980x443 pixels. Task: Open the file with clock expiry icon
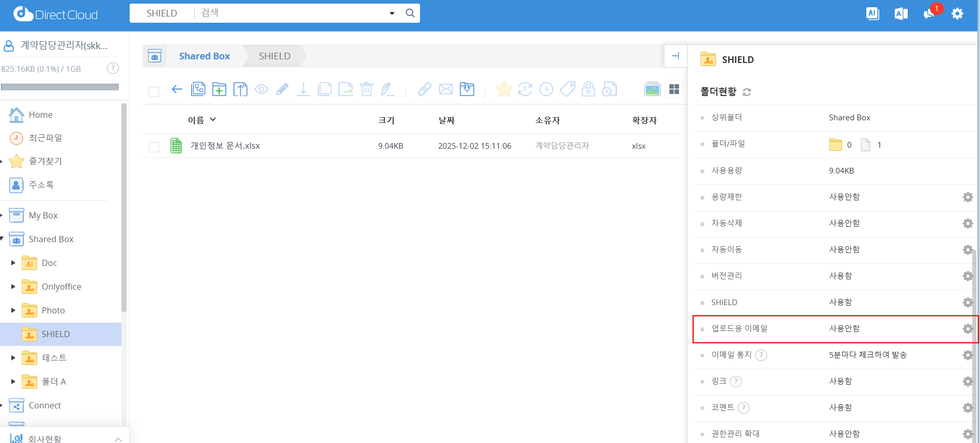(x=610, y=89)
